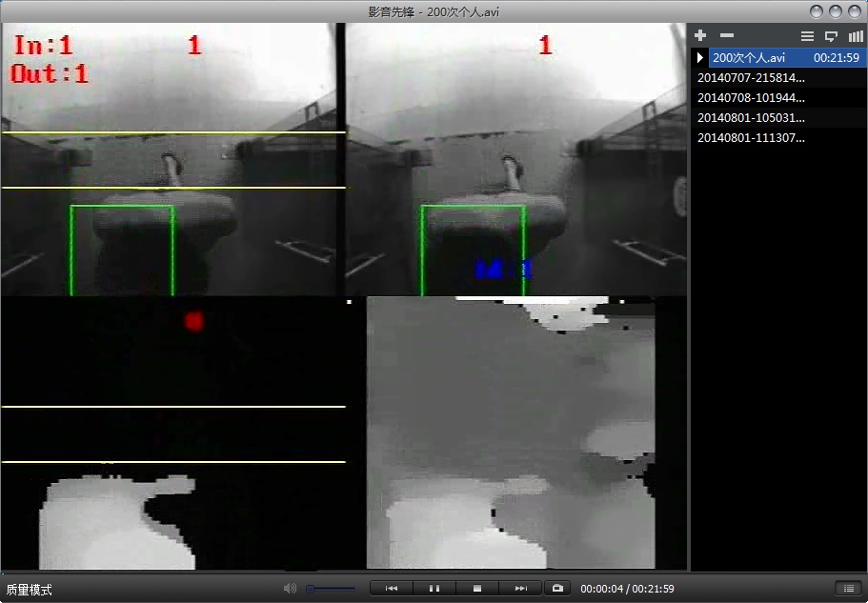The width and height of the screenshot is (868, 603).
Task: Select playlist item 20140708-101944
Action: (751, 98)
